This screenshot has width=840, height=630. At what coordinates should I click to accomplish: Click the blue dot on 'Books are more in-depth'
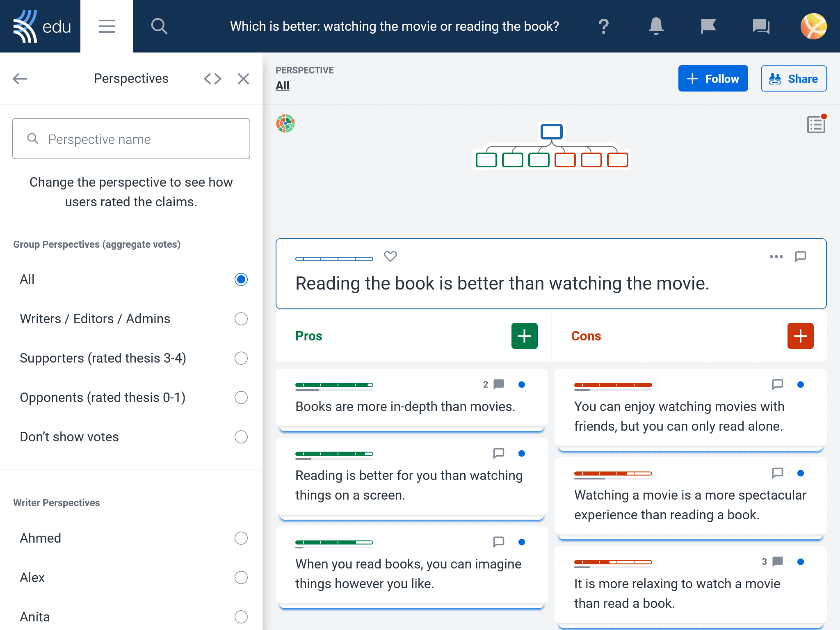point(522,384)
